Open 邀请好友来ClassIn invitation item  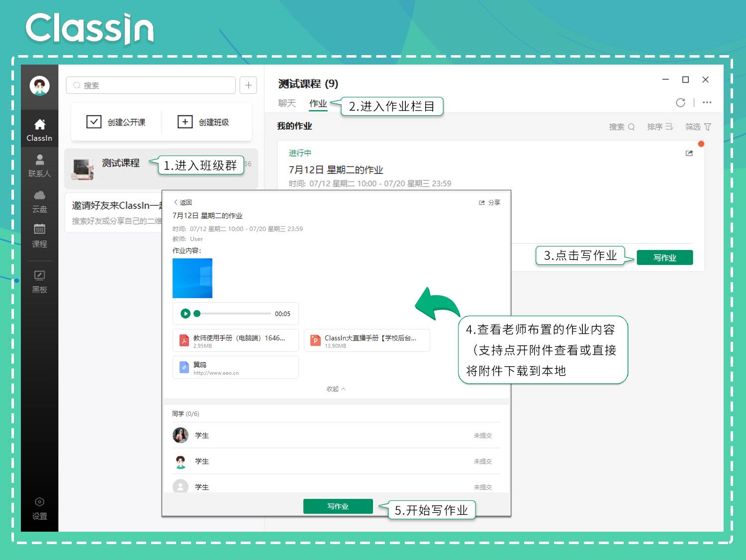(x=114, y=212)
